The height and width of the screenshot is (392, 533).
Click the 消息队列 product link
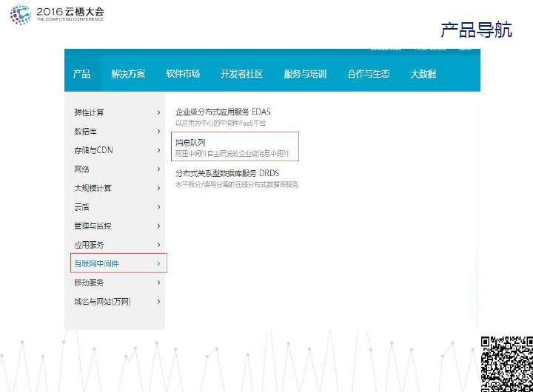190,142
